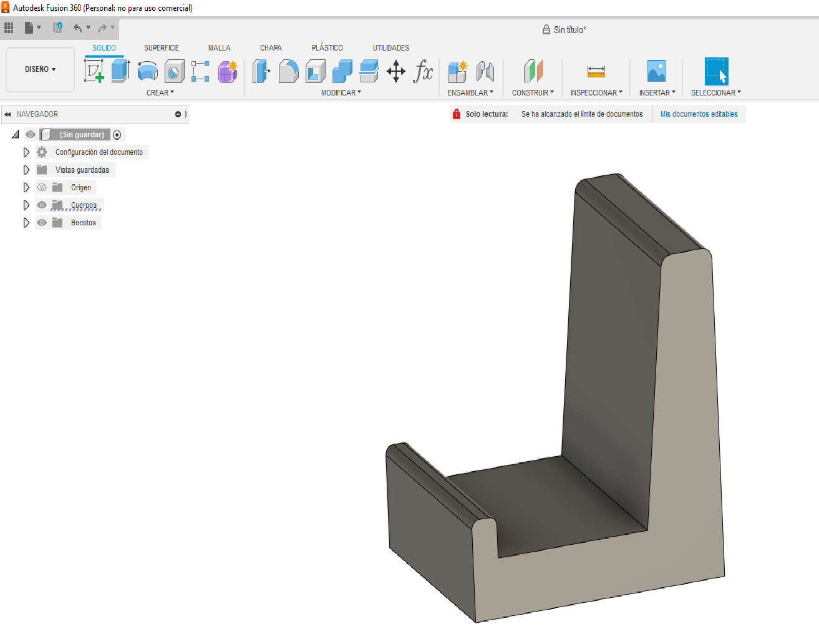
Task: Click the blue-squares icon in the CREAR group
Action: pyautogui.click(x=200, y=71)
